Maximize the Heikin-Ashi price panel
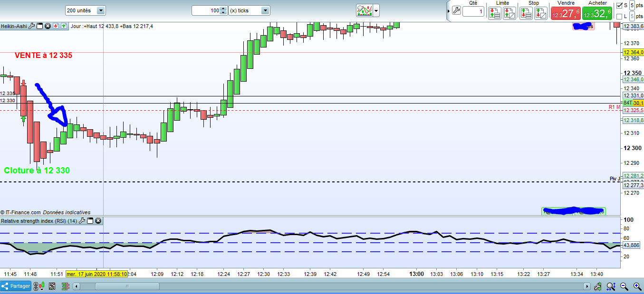The height and width of the screenshot is (294, 644). (x=40, y=26)
